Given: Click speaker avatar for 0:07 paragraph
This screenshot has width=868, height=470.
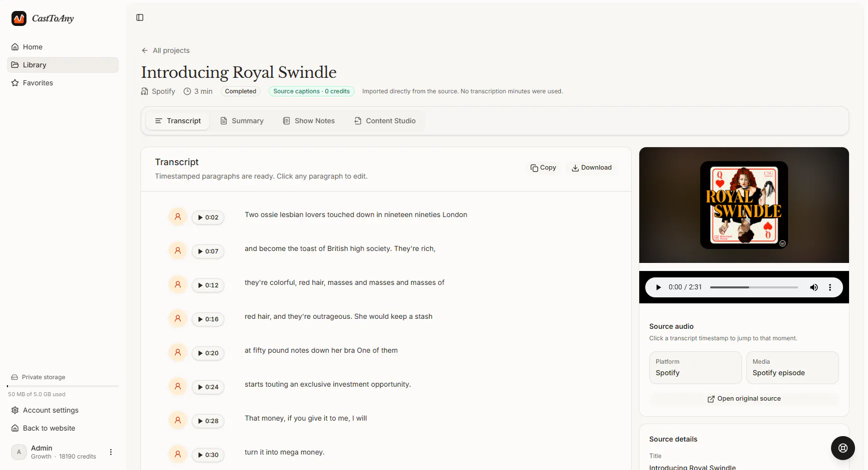Looking at the screenshot, I should pyautogui.click(x=178, y=250).
